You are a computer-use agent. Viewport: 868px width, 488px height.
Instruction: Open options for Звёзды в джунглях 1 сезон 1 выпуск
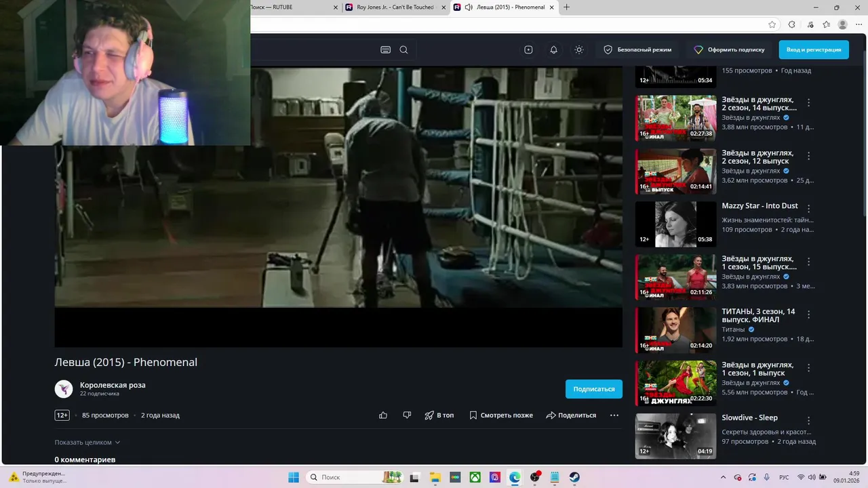808,367
